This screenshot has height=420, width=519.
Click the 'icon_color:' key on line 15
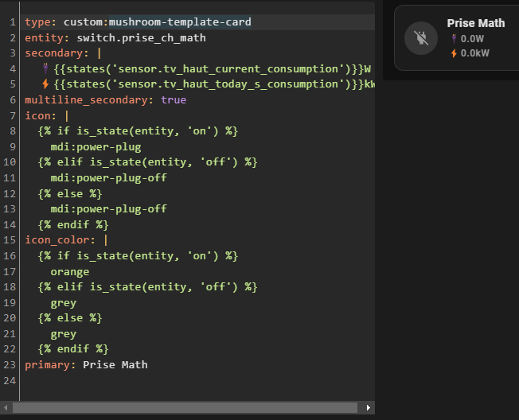(x=60, y=239)
